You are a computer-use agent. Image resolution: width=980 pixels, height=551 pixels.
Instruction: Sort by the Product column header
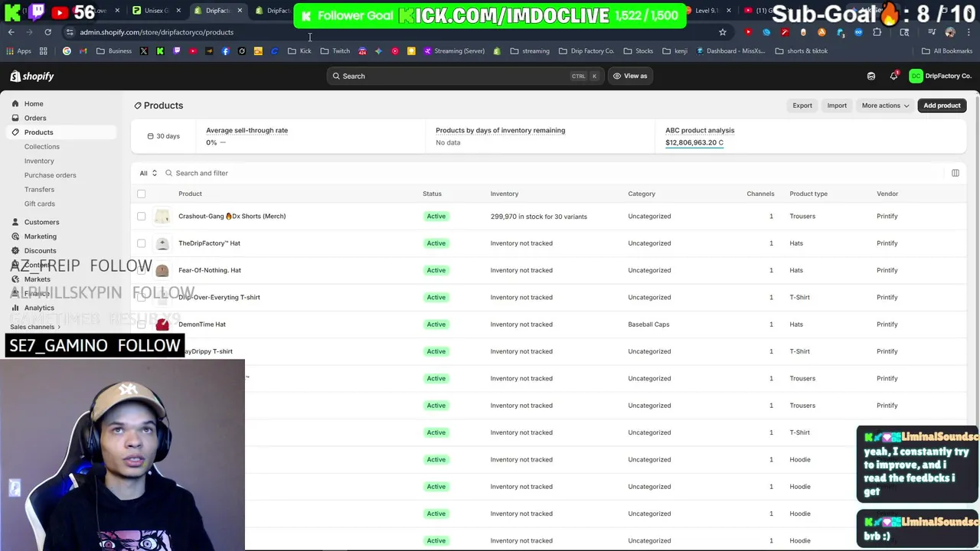(x=190, y=194)
